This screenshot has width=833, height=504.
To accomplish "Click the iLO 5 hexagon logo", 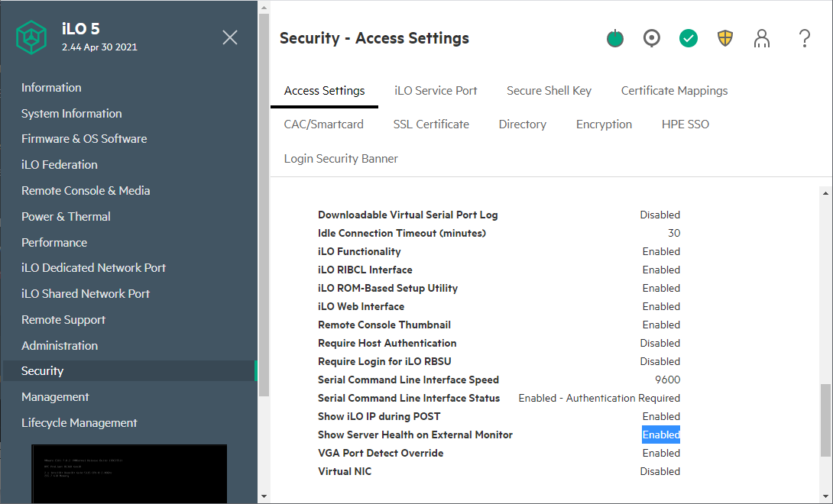I will (x=31, y=37).
